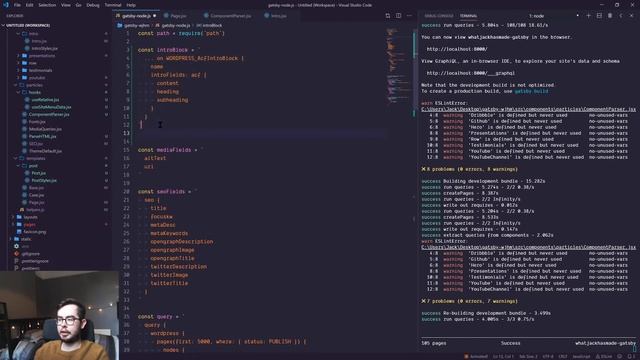Move the panel using the chevron icon

pyautogui.click(x=621, y=16)
